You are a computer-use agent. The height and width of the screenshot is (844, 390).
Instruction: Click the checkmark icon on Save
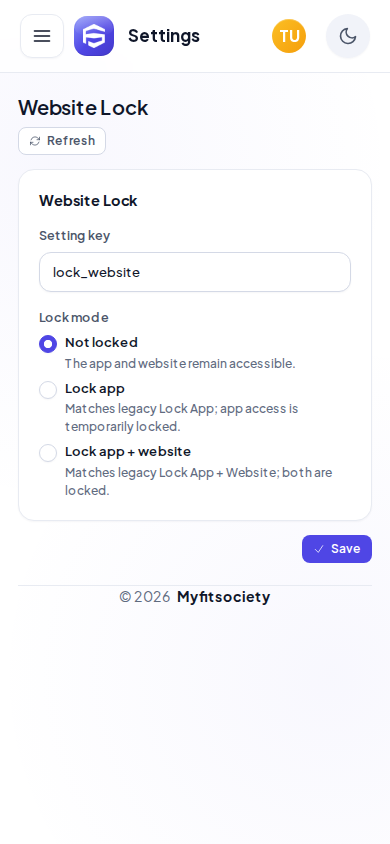[x=319, y=549]
